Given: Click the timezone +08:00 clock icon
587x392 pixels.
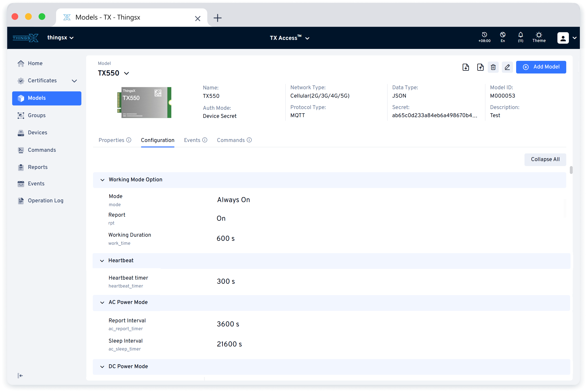Looking at the screenshot, I should 484,37.
